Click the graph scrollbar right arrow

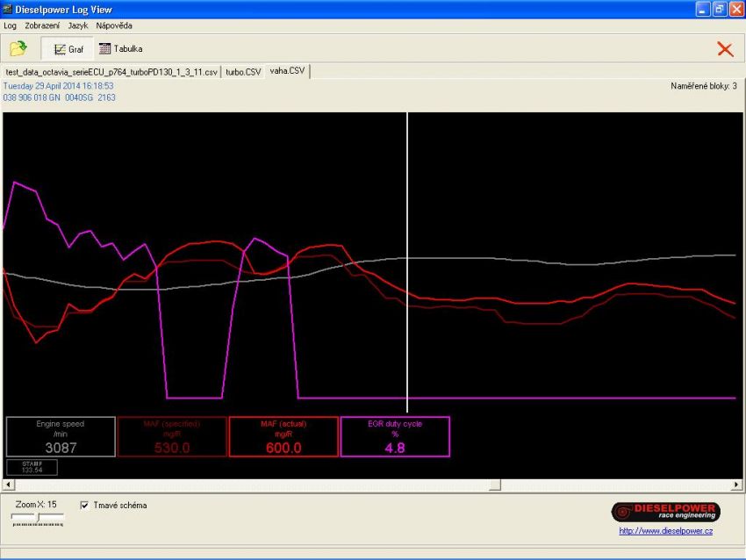pos(736,485)
